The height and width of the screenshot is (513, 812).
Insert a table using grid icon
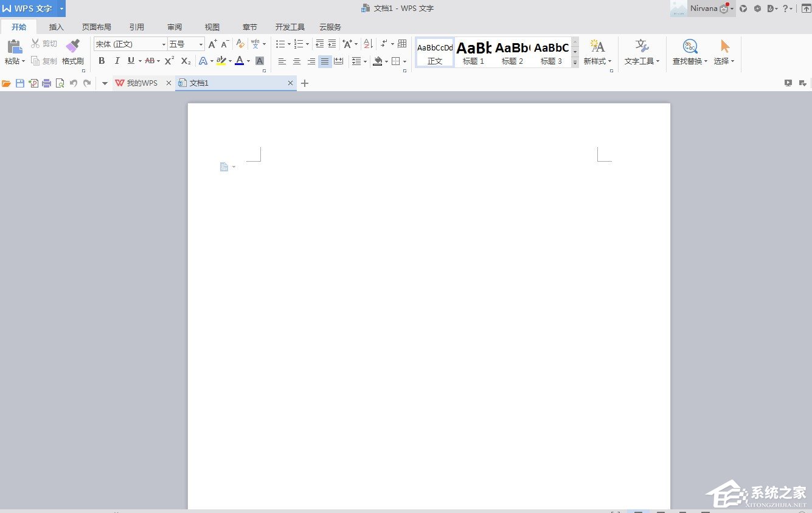(x=402, y=44)
